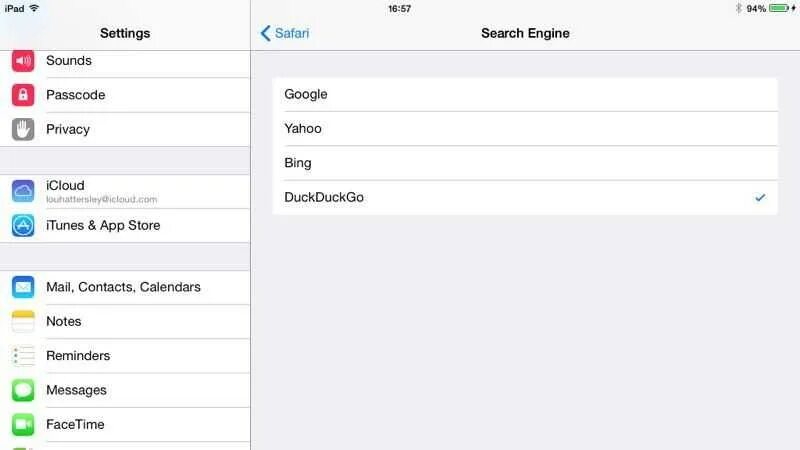Image resolution: width=800 pixels, height=450 pixels.
Task: Select Yahoo as search engine
Action: point(524,128)
